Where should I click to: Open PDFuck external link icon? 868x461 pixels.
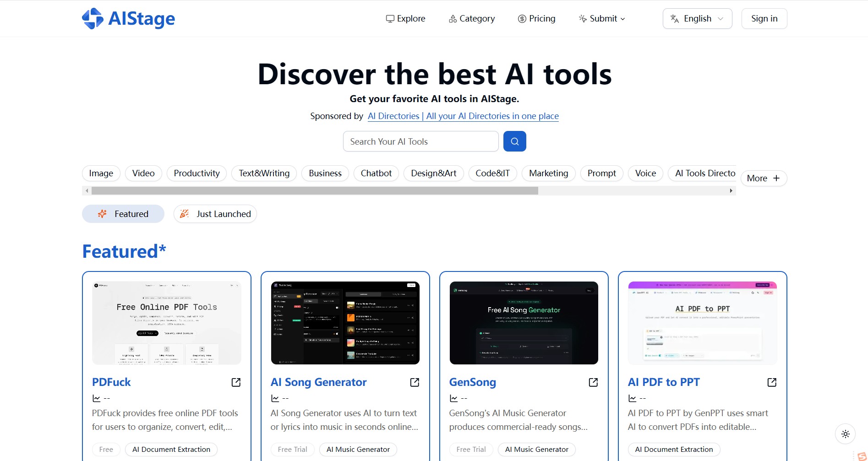click(236, 382)
